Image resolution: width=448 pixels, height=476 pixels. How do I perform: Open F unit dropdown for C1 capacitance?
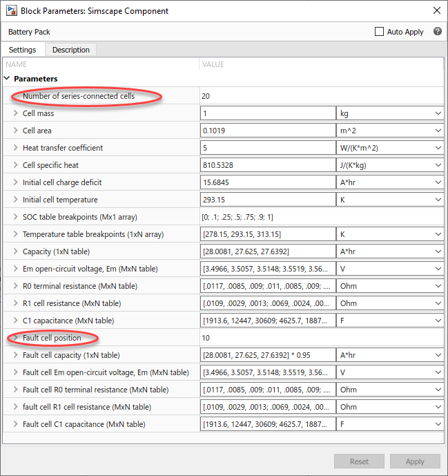pos(390,321)
